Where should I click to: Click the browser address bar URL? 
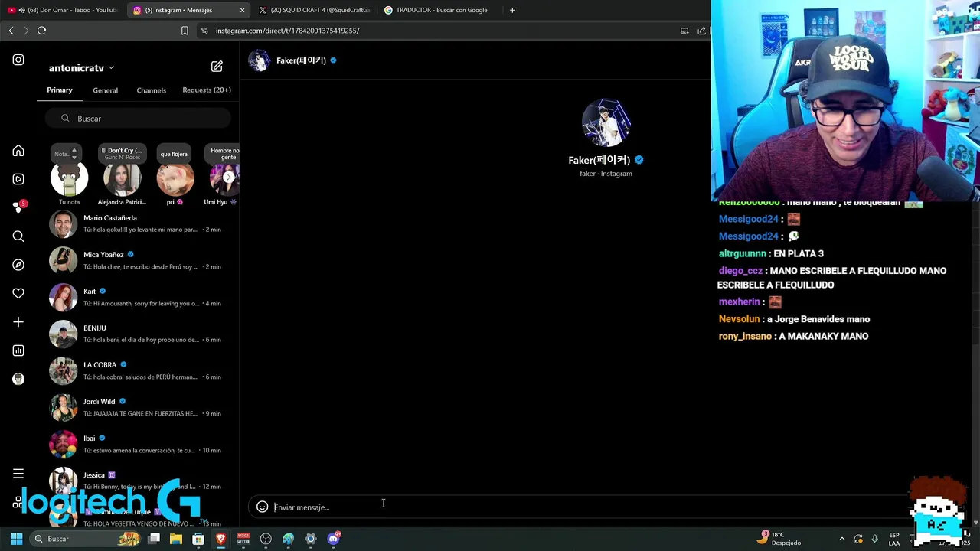pos(287,31)
